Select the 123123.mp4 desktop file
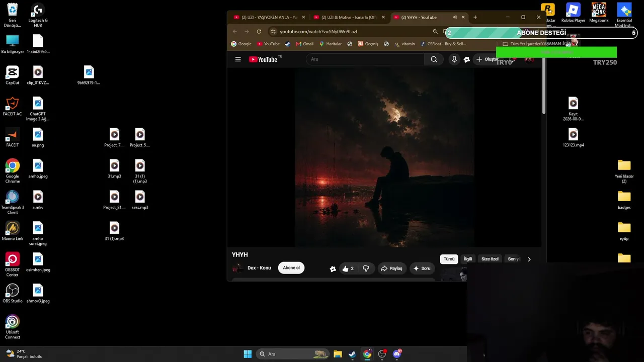This screenshot has width=644, height=362. pyautogui.click(x=574, y=138)
